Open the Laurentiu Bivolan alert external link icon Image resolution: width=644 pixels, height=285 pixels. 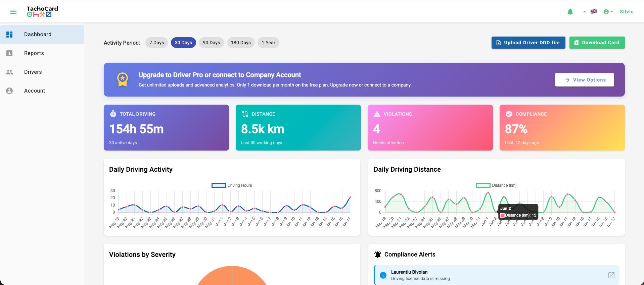coord(611,275)
